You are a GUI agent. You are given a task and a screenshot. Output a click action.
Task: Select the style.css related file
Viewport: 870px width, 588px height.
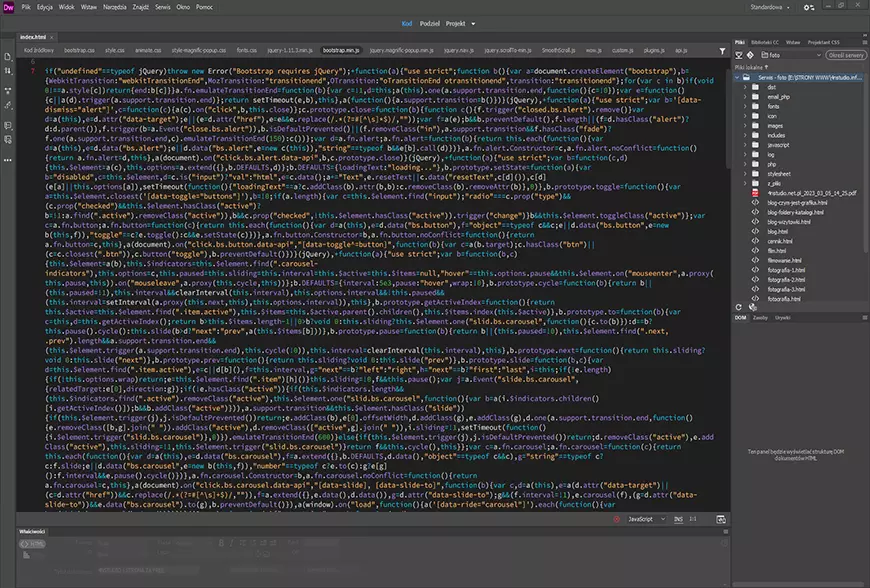115,50
